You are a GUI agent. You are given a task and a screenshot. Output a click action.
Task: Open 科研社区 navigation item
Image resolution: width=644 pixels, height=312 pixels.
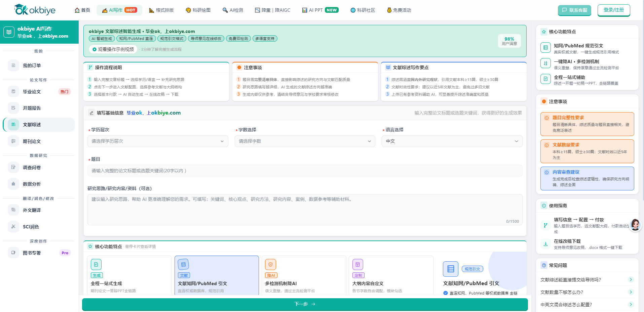(x=363, y=10)
